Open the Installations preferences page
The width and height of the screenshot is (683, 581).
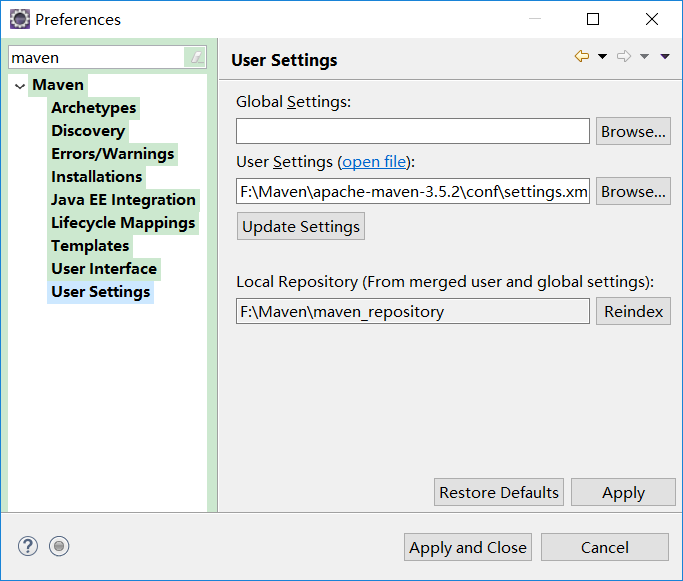(x=97, y=177)
